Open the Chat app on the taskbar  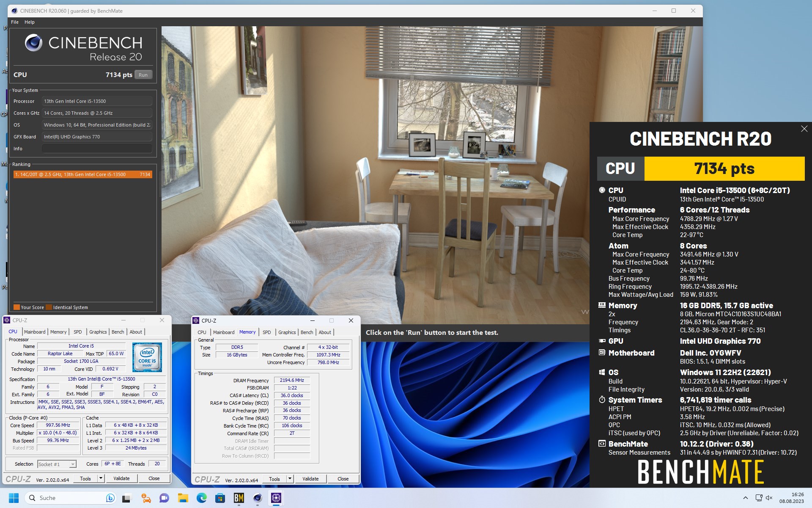pyautogui.click(x=164, y=498)
